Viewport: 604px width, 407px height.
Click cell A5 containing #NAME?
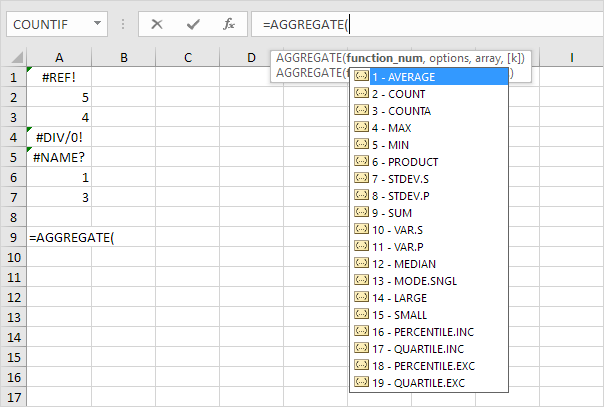pyautogui.click(x=59, y=157)
